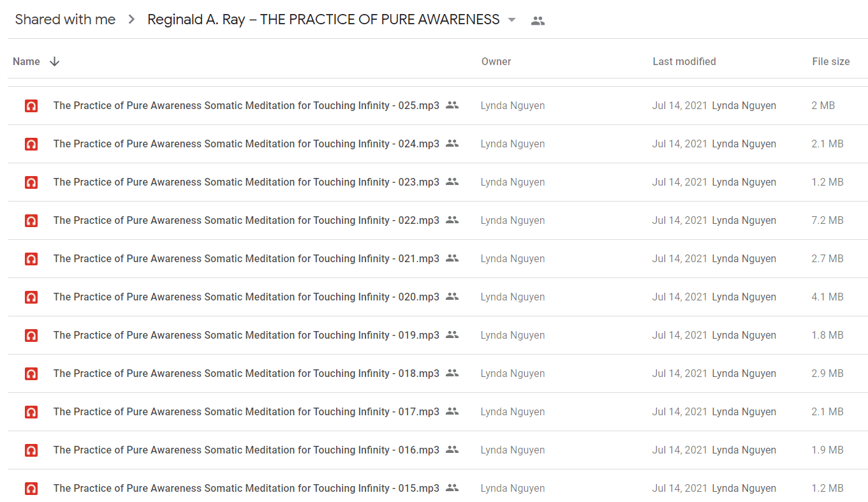Click the audio icon for file 024.mp3
The height and width of the screenshot is (502, 868).
coord(31,144)
